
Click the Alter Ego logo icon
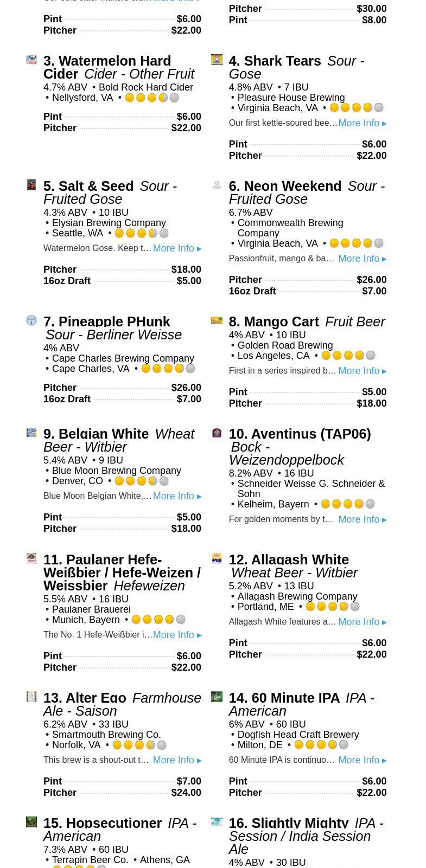coord(31,697)
